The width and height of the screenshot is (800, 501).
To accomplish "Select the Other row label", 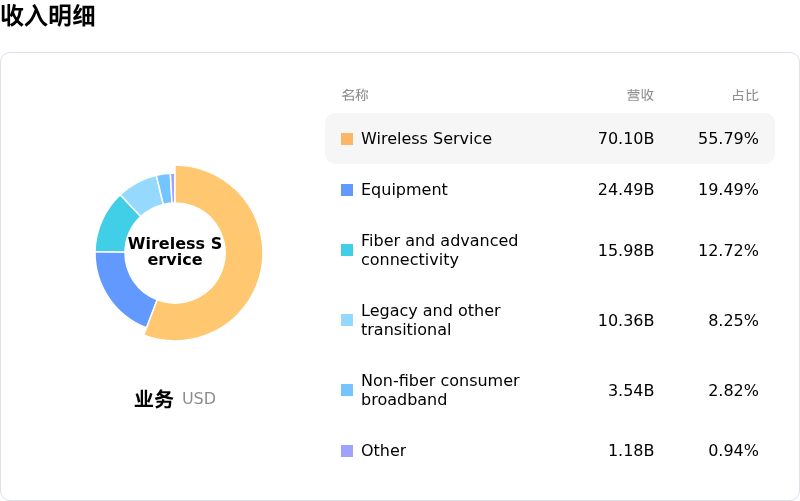I will pyautogui.click(x=383, y=451).
